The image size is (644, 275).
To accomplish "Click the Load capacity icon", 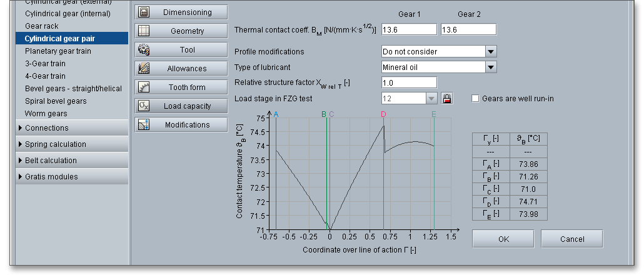I will [x=143, y=106].
